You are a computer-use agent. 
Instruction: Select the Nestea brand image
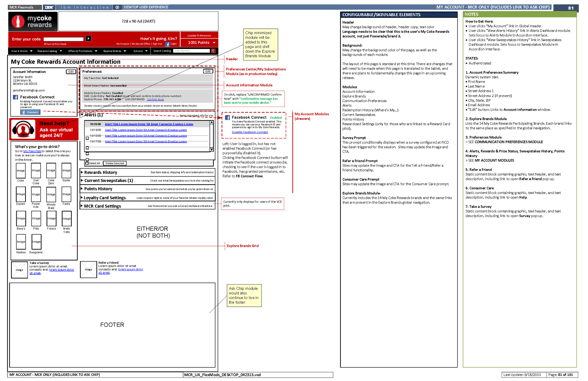[x=21, y=242]
